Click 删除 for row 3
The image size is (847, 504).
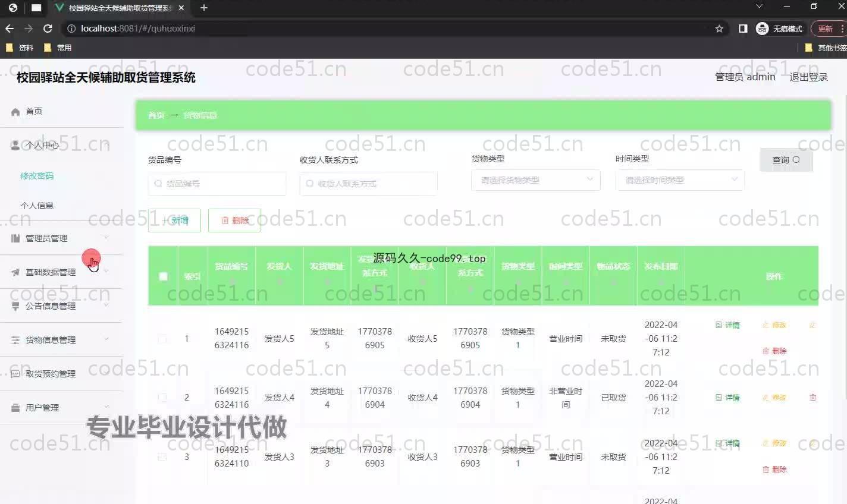(774, 470)
